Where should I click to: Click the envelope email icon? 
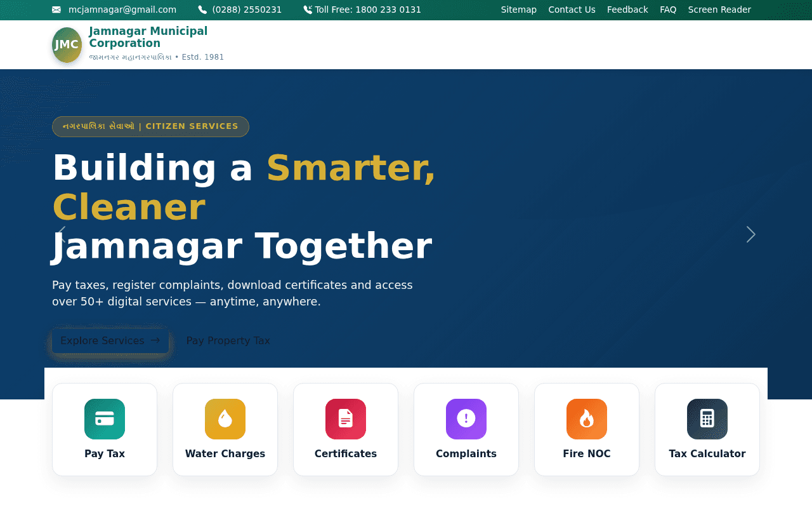[x=56, y=10]
